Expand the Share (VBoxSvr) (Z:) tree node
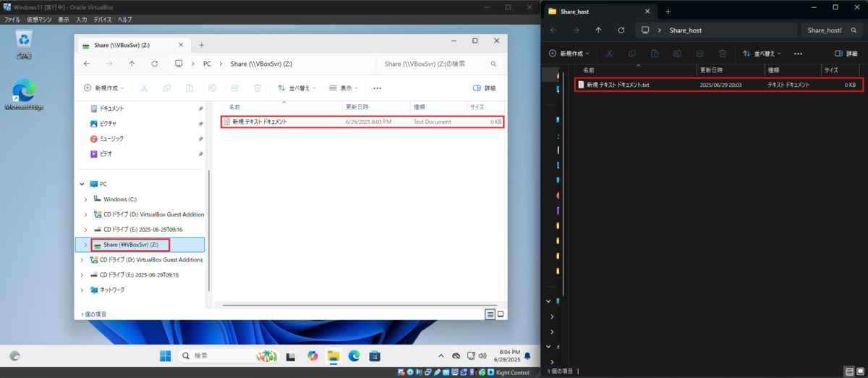The image size is (868, 378). (x=86, y=245)
